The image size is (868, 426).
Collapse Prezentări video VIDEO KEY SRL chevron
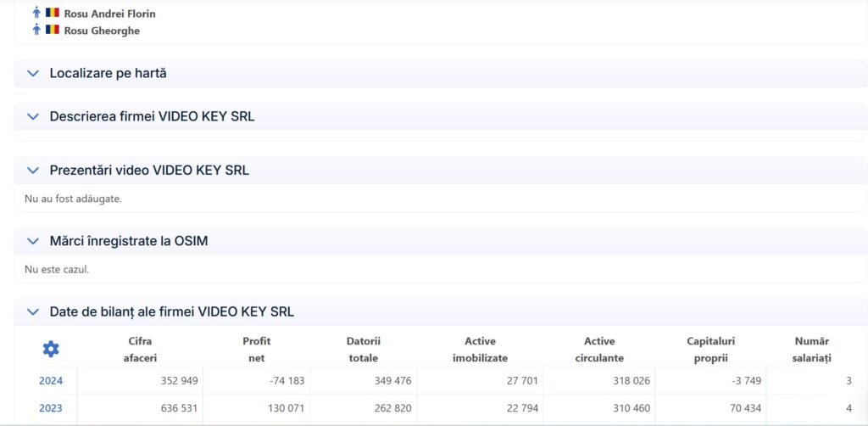[x=33, y=171]
